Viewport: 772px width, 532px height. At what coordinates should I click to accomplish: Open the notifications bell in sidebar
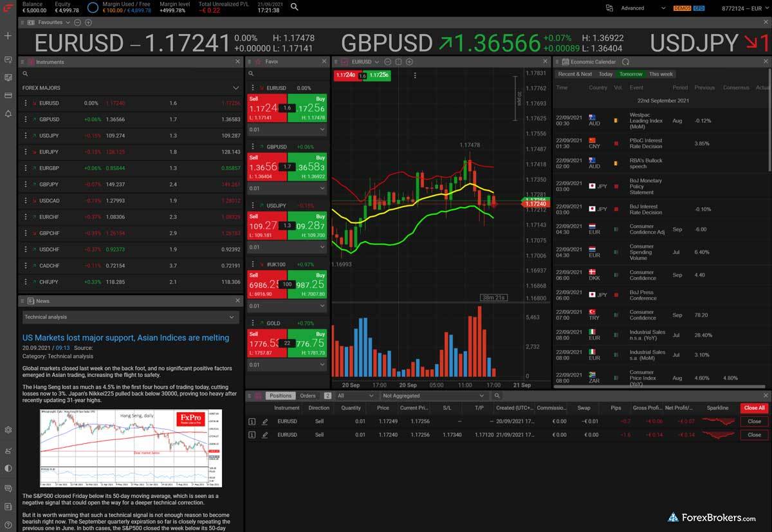point(8,114)
